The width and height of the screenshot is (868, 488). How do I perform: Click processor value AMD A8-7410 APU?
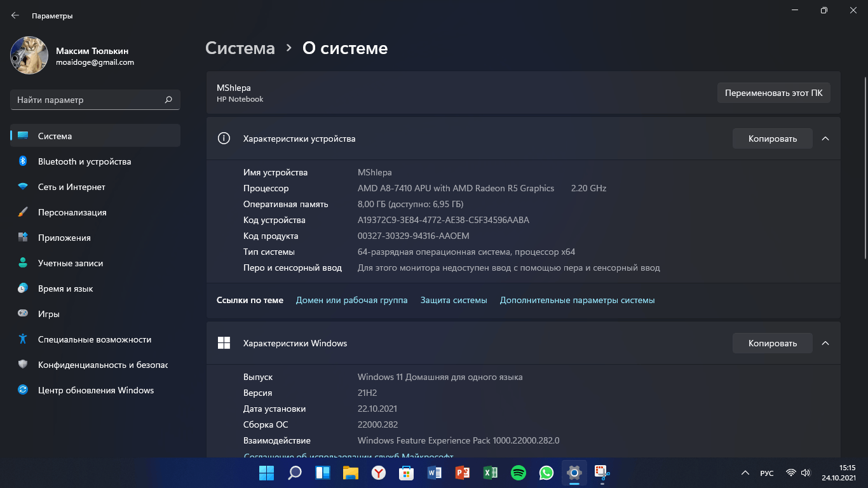456,188
